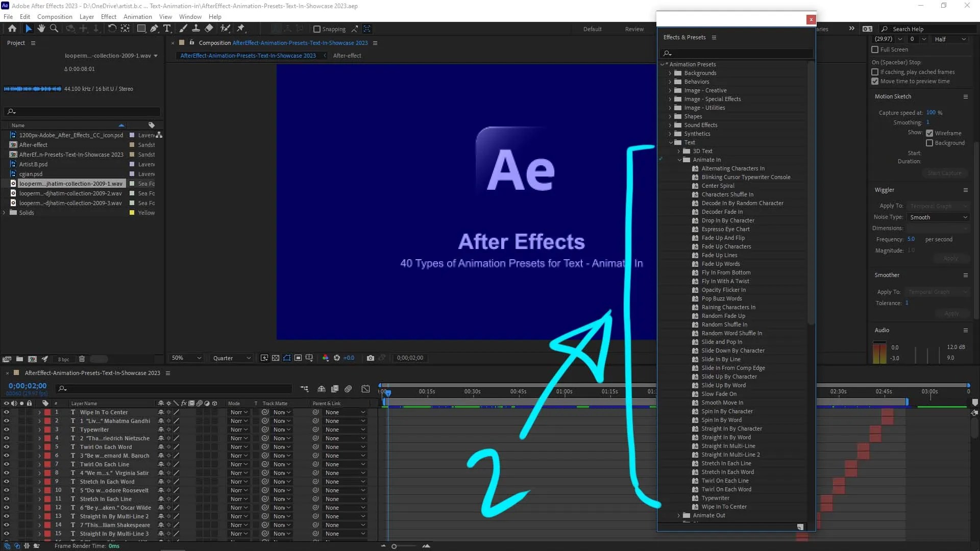Select the Review workspace
The height and width of the screenshot is (551, 980).
[634, 29]
